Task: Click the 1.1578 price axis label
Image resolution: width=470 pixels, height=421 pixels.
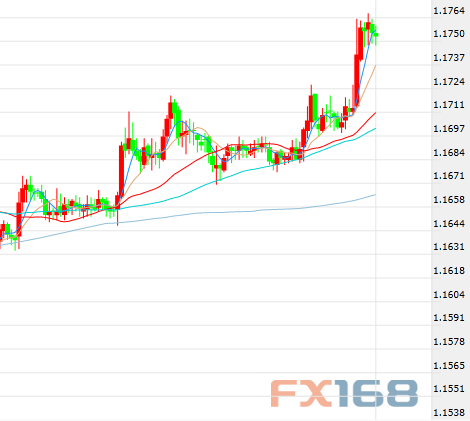Action: [449, 341]
